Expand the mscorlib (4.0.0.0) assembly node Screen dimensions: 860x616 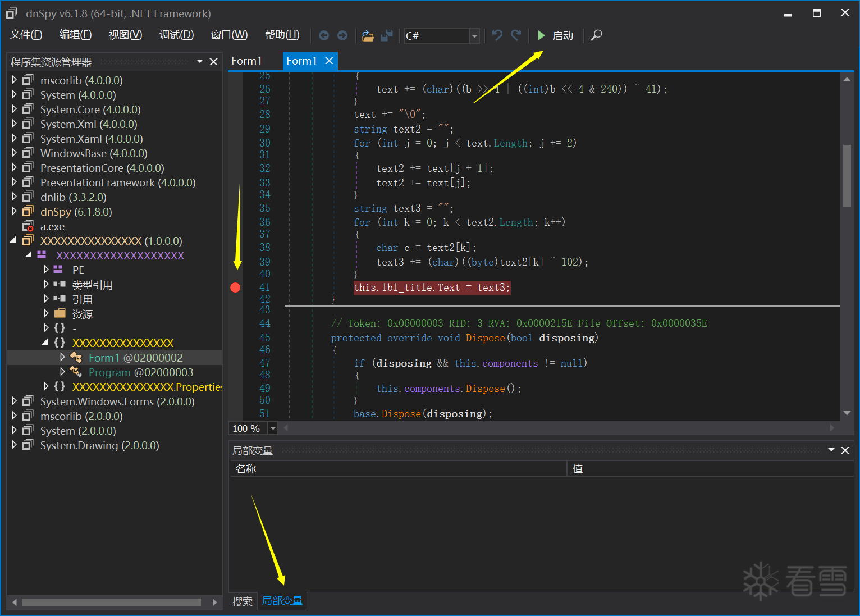coord(15,80)
